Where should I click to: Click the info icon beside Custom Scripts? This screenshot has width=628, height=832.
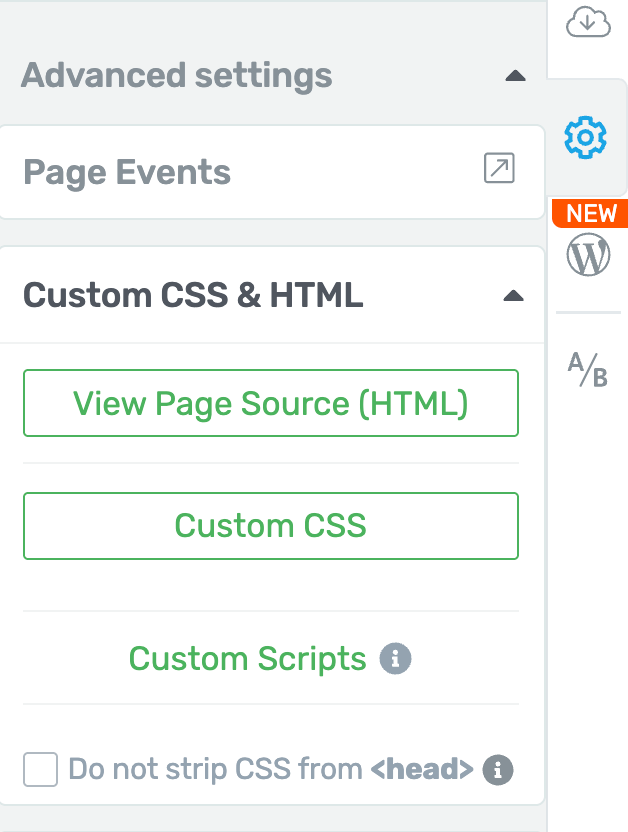click(x=395, y=658)
